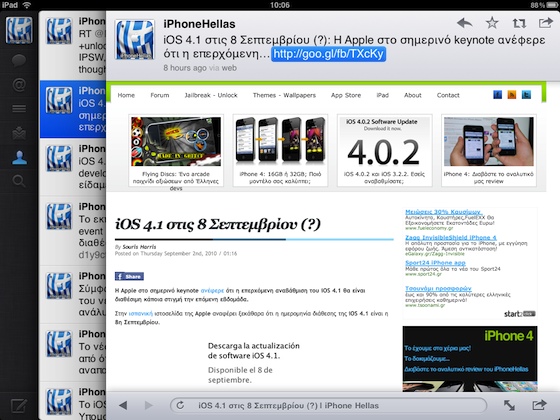The image size is (560, 420).
Task: Open the lists icon in sidebar
Action: (x=19, y=108)
